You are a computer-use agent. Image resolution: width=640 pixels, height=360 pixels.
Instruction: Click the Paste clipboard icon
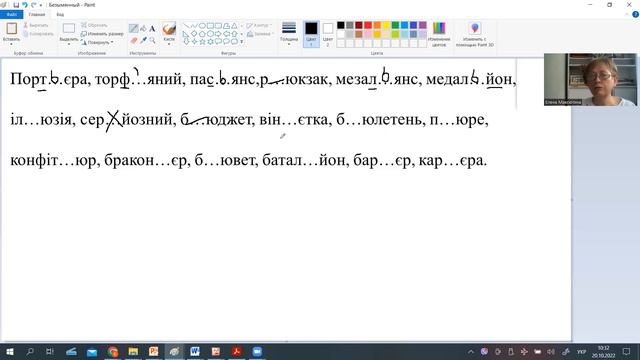click(x=11, y=29)
